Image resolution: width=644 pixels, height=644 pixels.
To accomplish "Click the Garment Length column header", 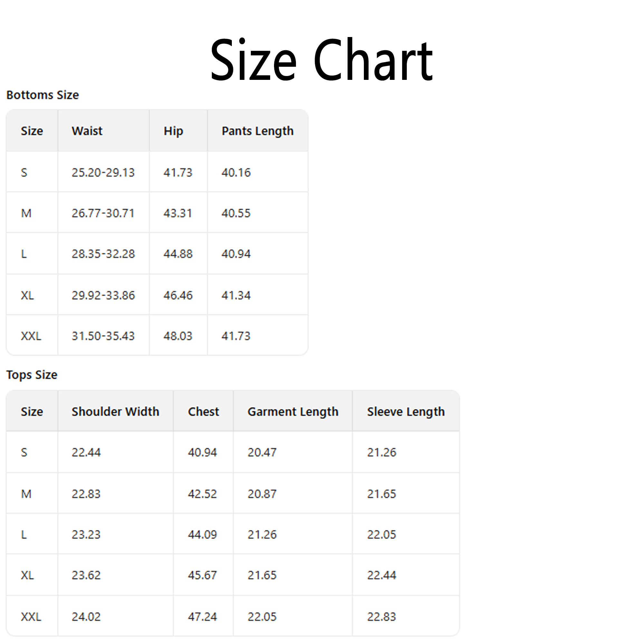I will pyautogui.click(x=293, y=412).
